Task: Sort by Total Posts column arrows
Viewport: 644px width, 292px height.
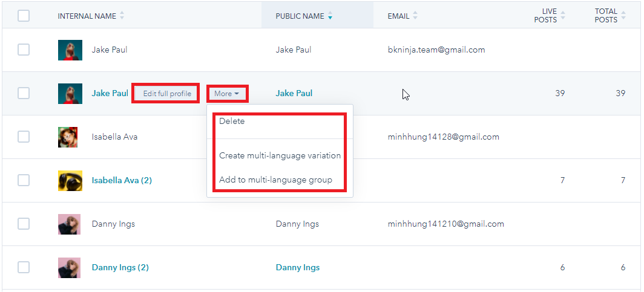Action: tap(623, 16)
